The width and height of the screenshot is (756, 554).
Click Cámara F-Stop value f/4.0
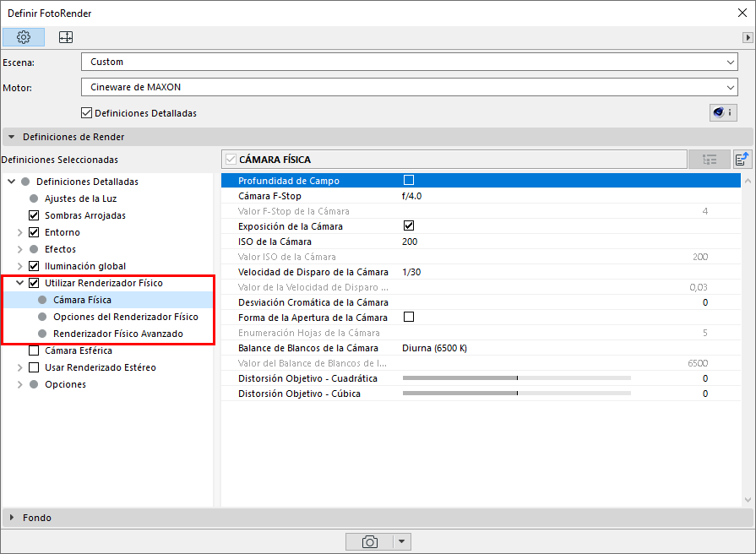411,196
